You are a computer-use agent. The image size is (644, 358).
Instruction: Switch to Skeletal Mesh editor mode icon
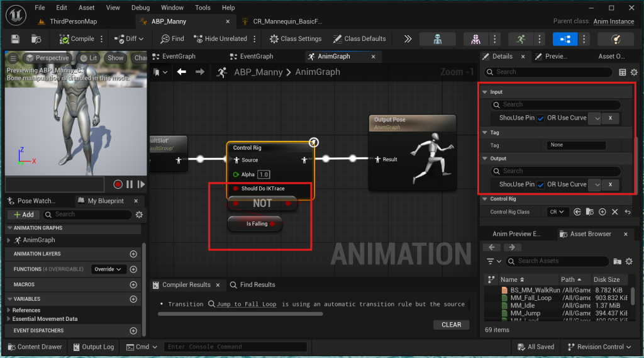pos(475,39)
